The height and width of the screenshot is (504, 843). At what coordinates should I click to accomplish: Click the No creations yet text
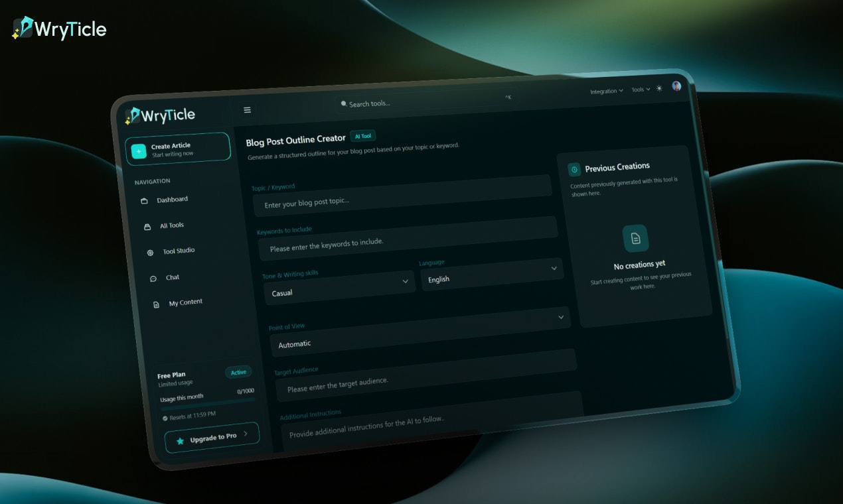pyautogui.click(x=639, y=265)
